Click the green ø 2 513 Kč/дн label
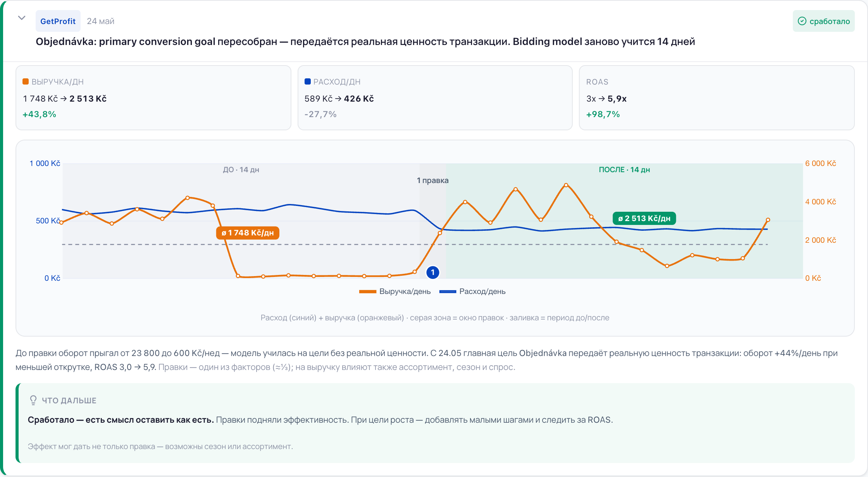The image size is (868, 477). tap(644, 218)
